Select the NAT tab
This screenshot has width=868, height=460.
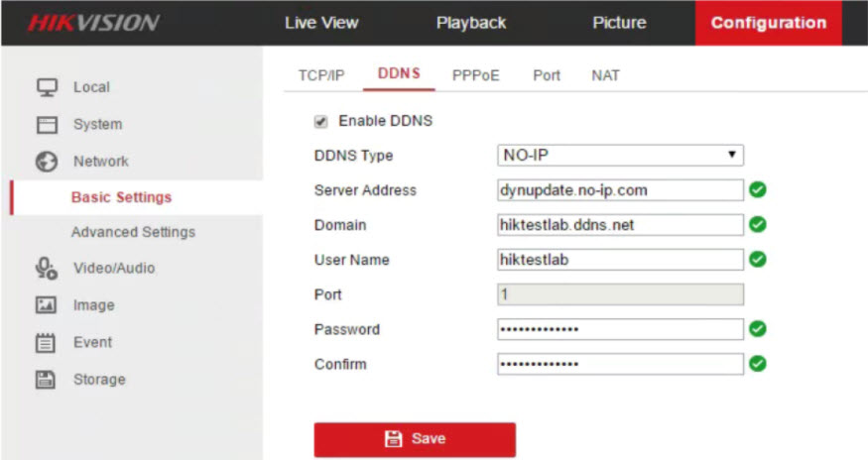[605, 76]
